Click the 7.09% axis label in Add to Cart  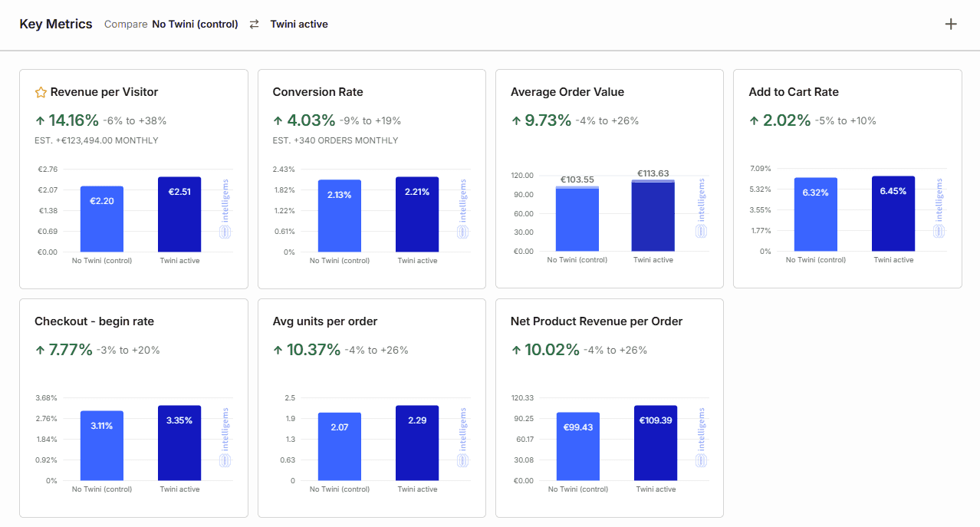pyautogui.click(x=761, y=169)
